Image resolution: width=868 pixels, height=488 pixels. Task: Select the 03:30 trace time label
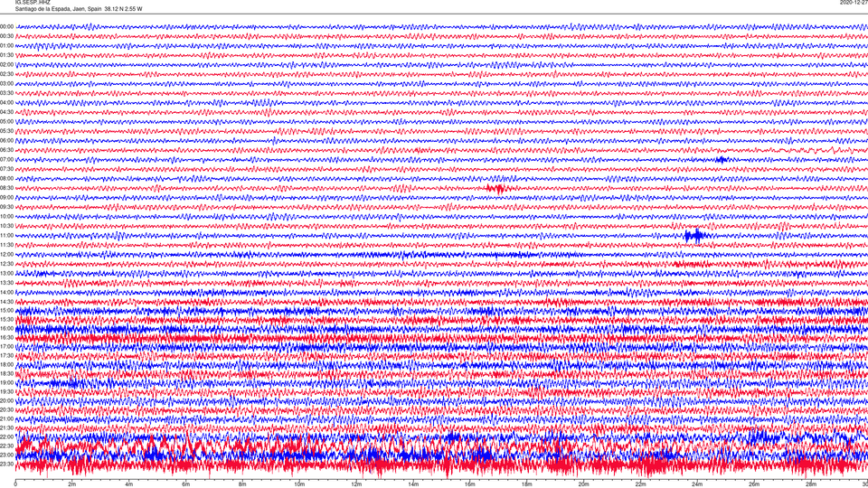(6, 93)
